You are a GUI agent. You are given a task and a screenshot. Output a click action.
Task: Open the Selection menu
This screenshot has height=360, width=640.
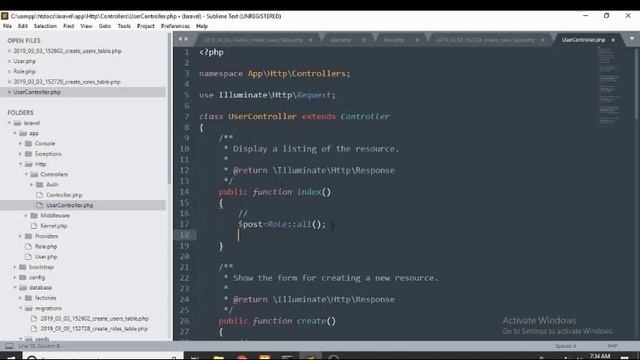(x=45, y=26)
